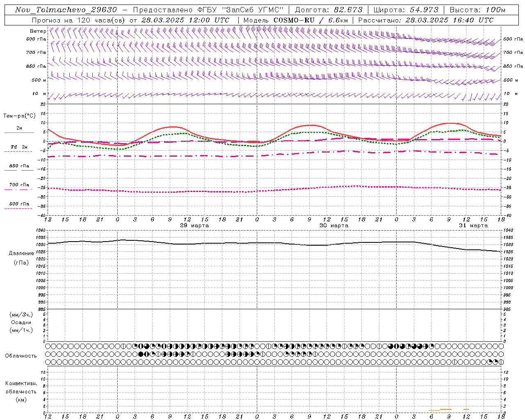Click the 850 гПа temperature legend entry

click(x=19, y=166)
